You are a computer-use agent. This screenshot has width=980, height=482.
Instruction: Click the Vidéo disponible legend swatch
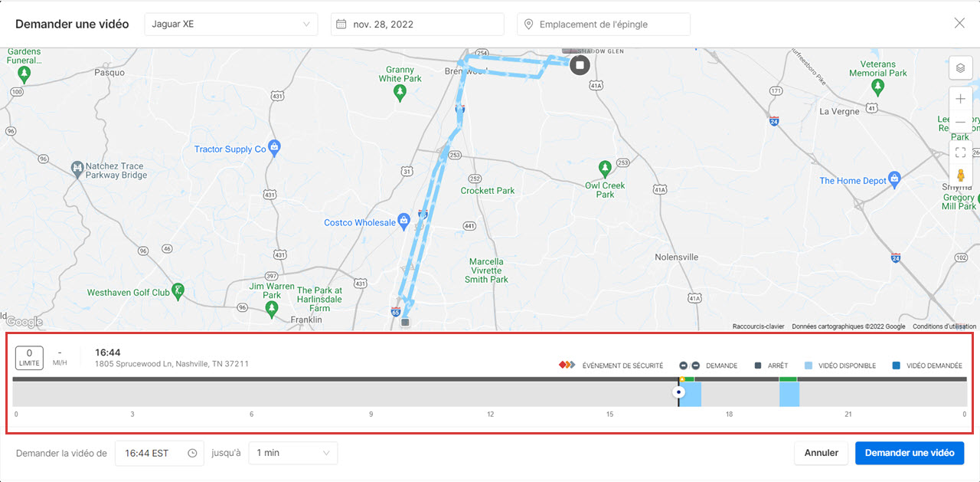tap(808, 366)
